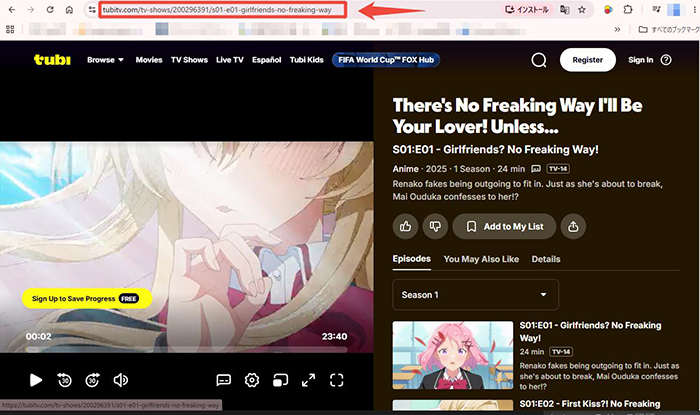The width and height of the screenshot is (700, 415).
Task: Bookmark this page with the star icon
Action: [582, 9]
